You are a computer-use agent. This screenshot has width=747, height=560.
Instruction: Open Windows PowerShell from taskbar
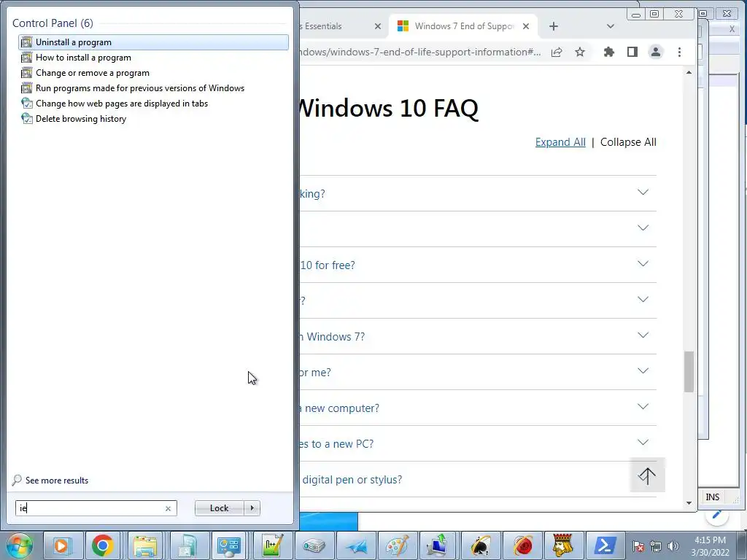click(x=605, y=545)
